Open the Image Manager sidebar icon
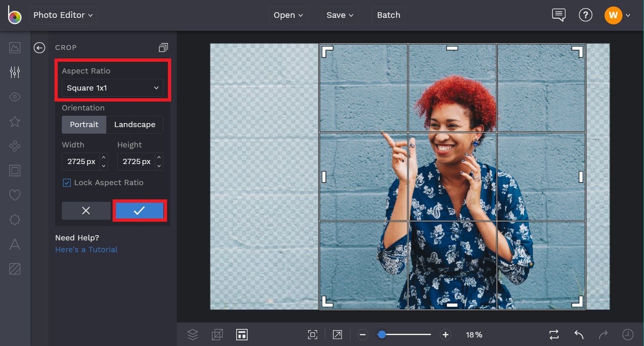This screenshot has width=644, height=346. pyautogui.click(x=15, y=47)
